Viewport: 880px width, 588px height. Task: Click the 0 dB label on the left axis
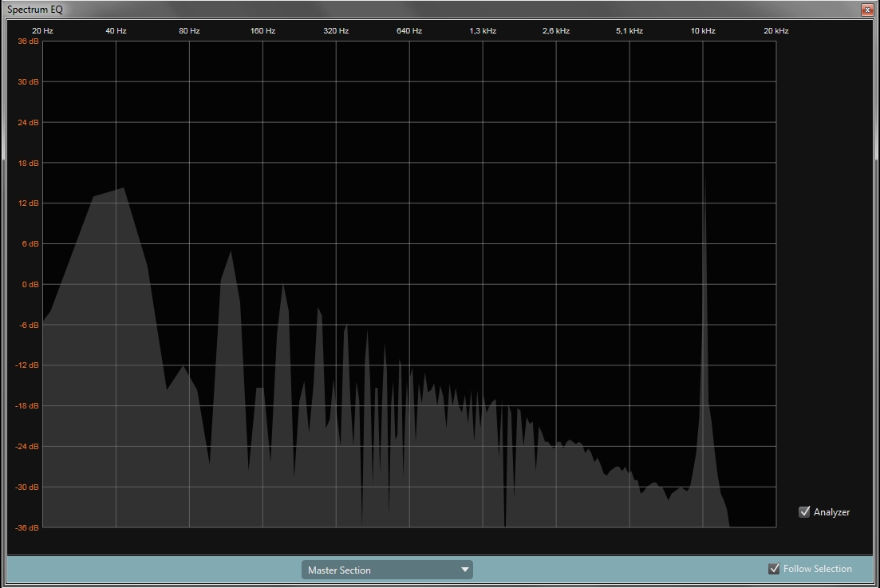click(30, 284)
